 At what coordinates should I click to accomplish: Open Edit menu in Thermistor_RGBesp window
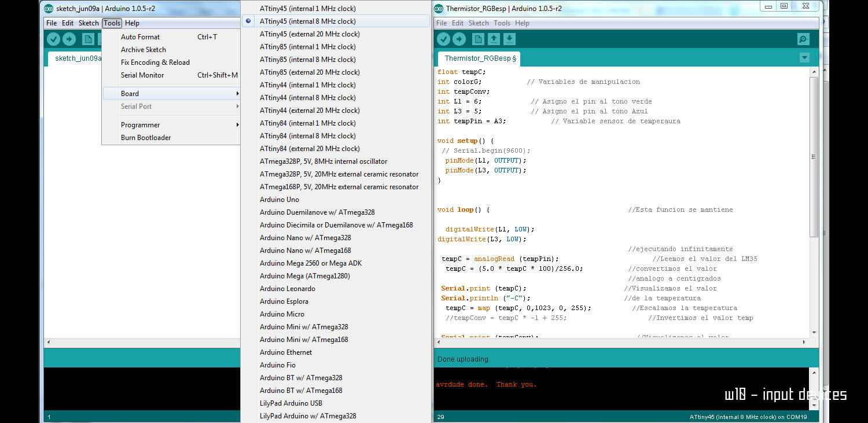tap(458, 23)
